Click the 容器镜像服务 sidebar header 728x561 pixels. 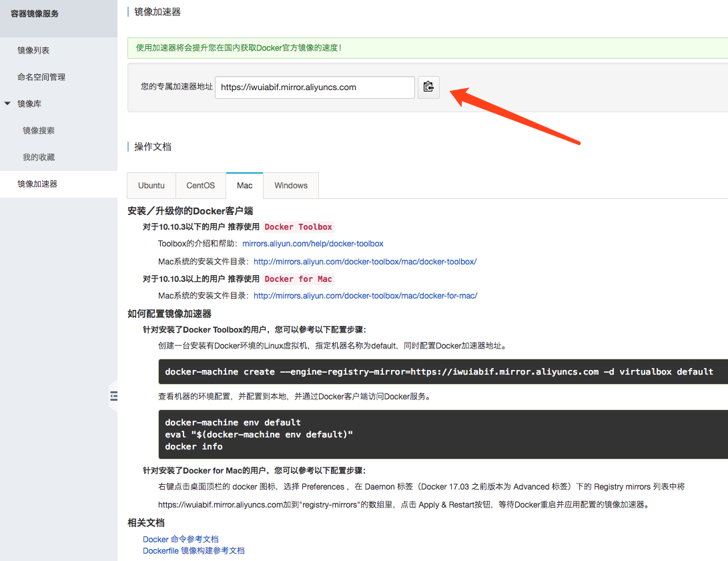point(35,14)
